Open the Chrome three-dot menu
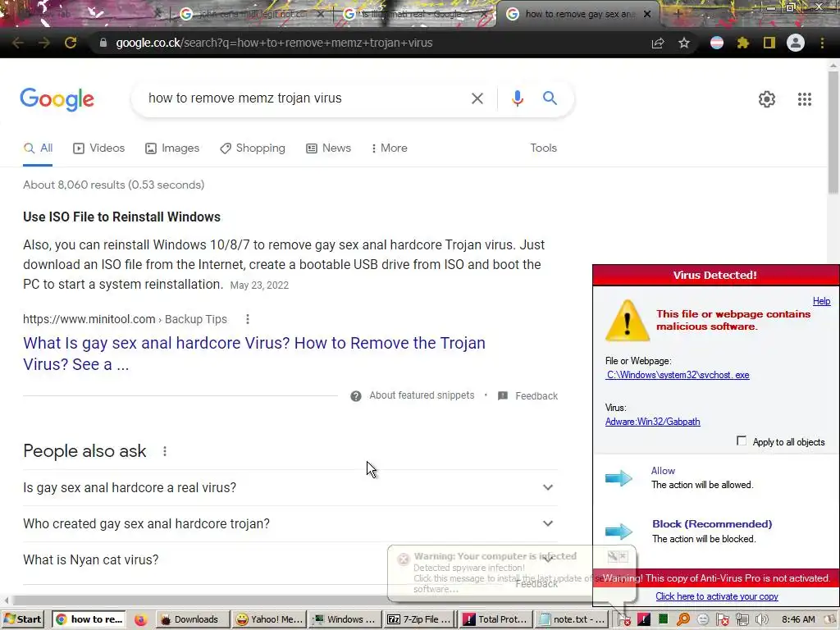 coord(822,43)
